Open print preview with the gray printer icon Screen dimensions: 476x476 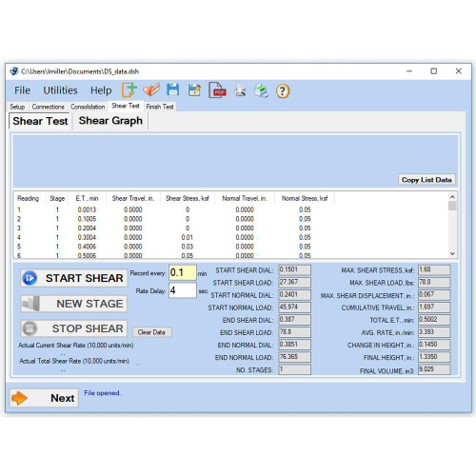(240, 90)
